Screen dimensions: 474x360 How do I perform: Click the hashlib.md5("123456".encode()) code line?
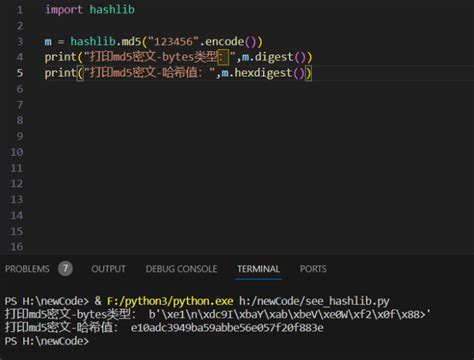[x=154, y=41]
